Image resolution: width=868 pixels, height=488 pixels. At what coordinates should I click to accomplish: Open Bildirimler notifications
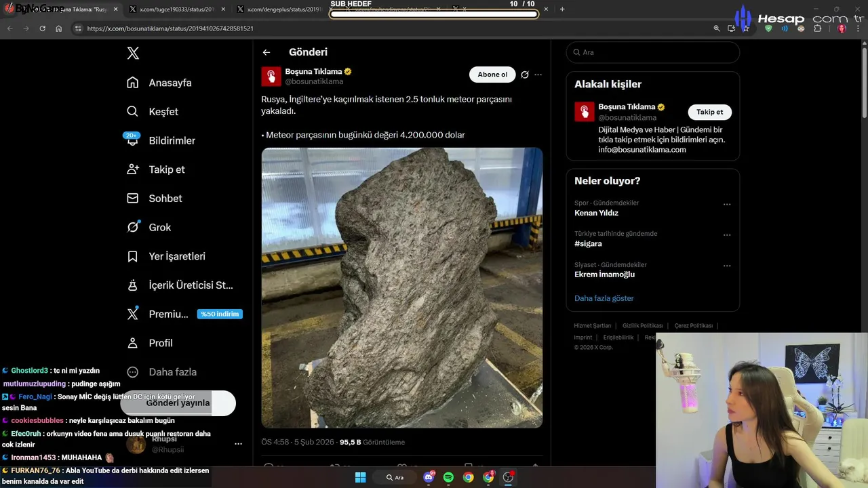point(161,140)
